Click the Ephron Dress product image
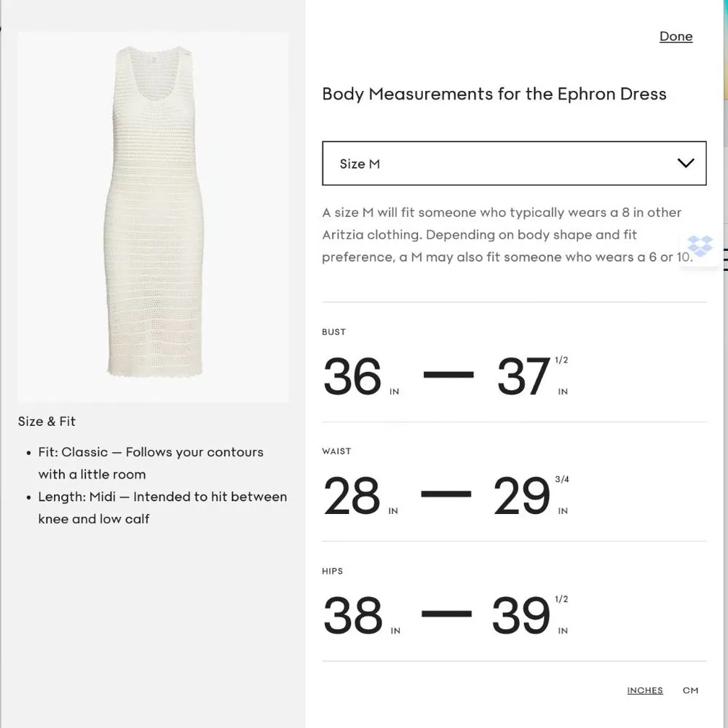 (154, 218)
